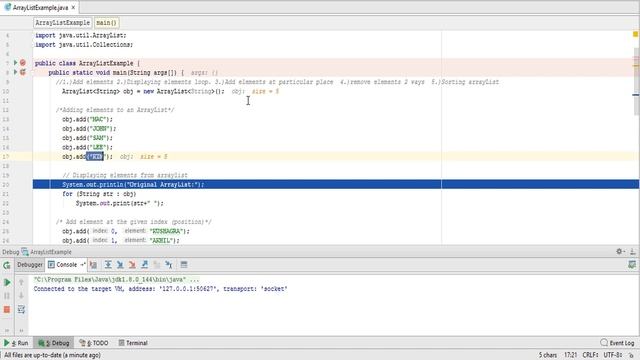Click 'Connected to the target VM' console line
This screenshot has height=360, width=640.
click(160, 289)
